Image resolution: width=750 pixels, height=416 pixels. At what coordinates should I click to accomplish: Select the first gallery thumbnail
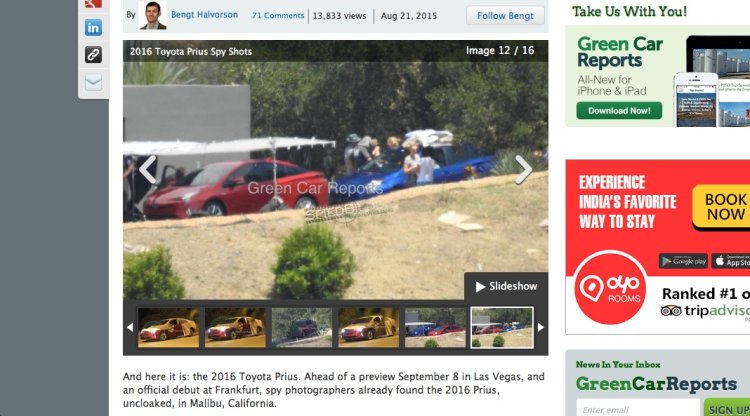coord(168,328)
